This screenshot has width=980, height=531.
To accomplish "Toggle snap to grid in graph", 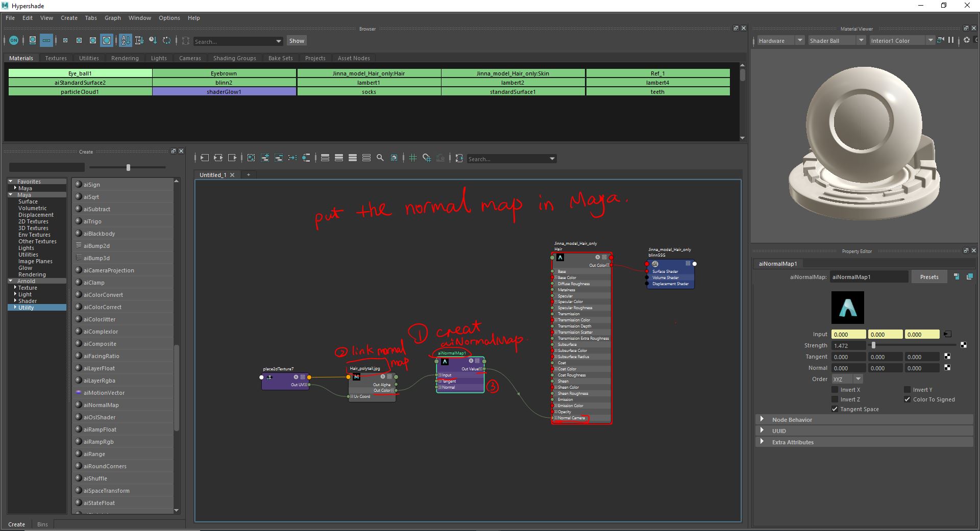I will (x=427, y=158).
